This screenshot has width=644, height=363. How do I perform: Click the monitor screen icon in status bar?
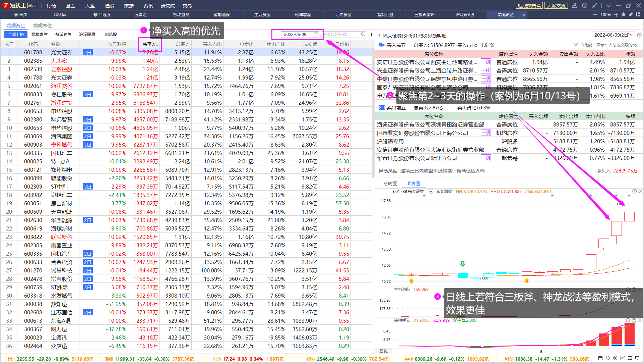(638, 358)
